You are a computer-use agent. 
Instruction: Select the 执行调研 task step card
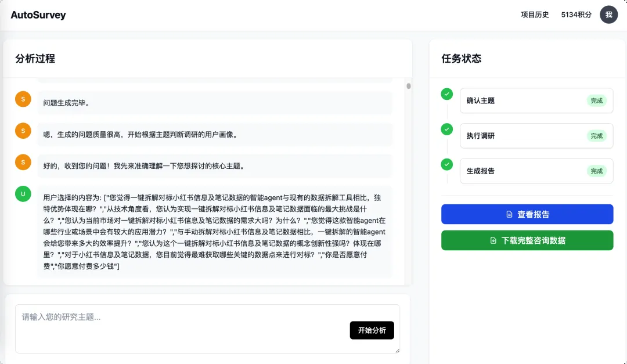tap(536, 136)
